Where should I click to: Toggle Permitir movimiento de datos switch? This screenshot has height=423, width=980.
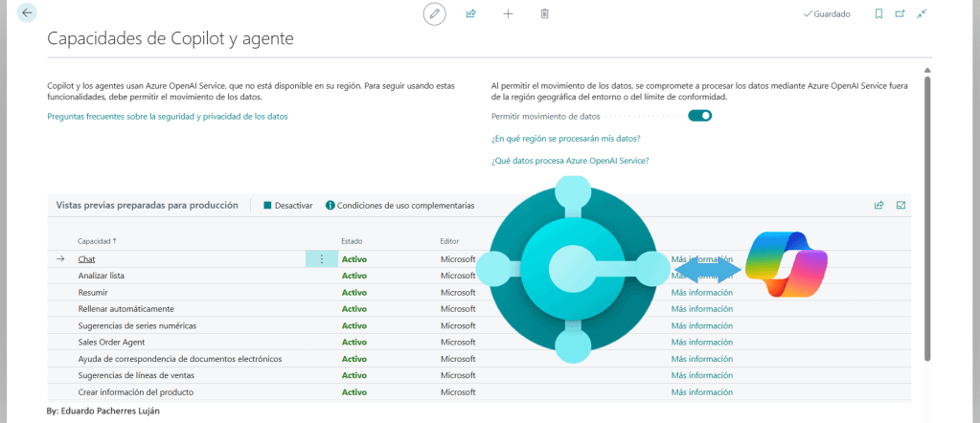point(726,116)
